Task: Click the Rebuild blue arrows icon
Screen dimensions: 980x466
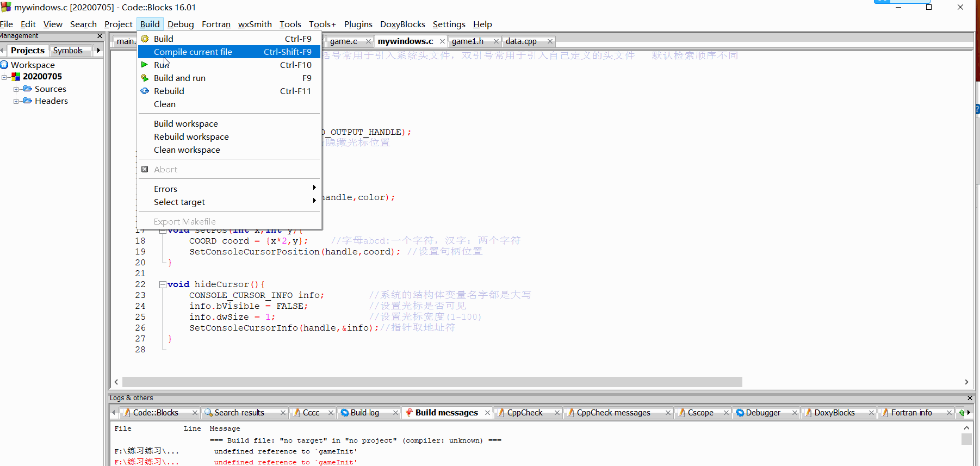Action: tap(145, 91)
